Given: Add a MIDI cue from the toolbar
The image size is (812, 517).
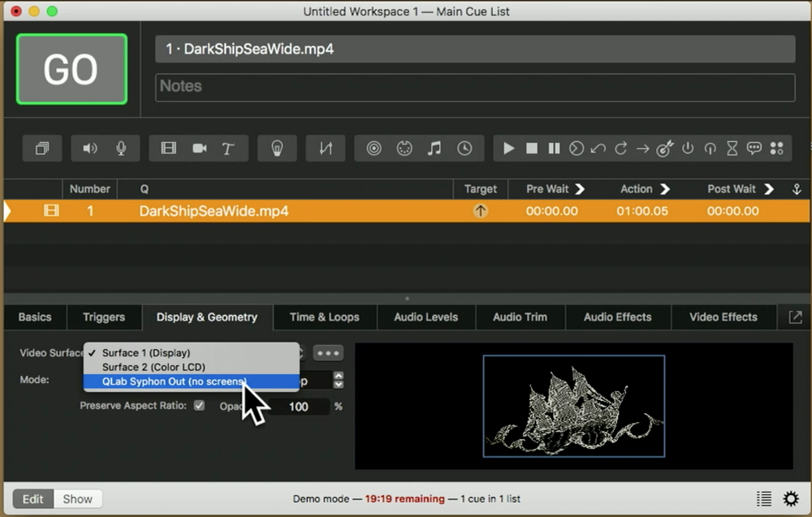Looking at the screenshot, I should [404, 149].
